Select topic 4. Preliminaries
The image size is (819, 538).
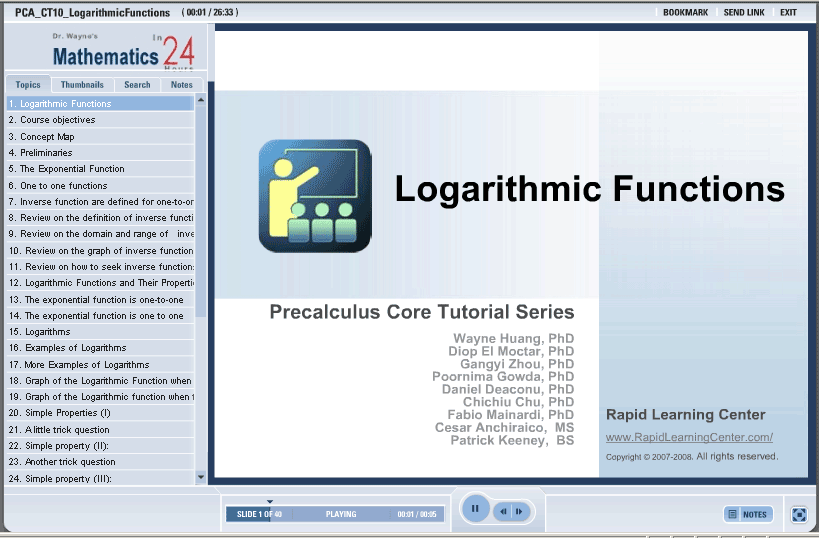tap(100, 153)
